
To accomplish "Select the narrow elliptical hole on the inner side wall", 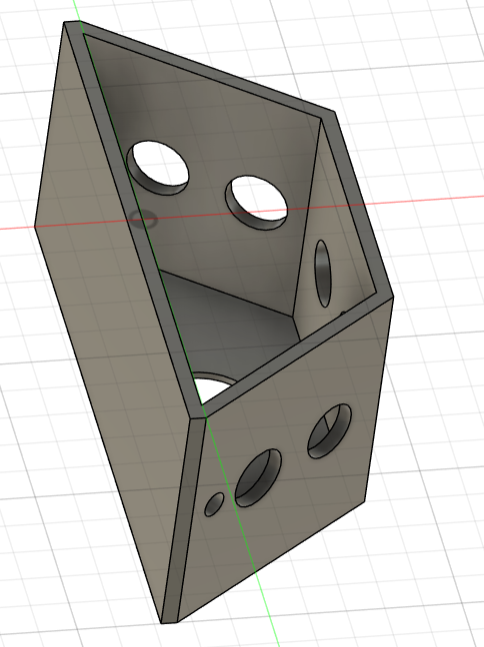I will point(323,273).
